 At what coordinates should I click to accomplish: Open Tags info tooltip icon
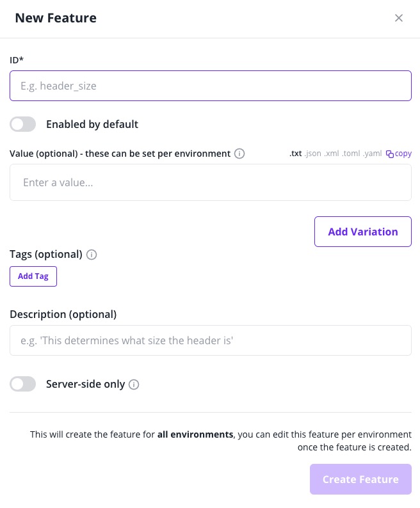(92, 255)
